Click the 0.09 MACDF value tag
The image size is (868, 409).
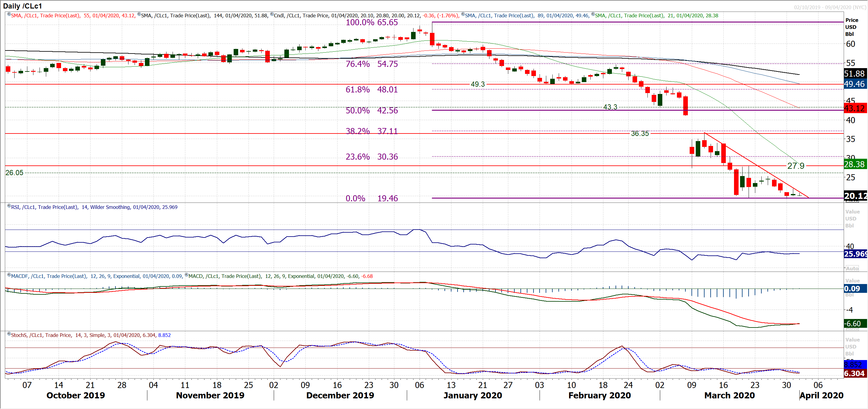[855, 289]
